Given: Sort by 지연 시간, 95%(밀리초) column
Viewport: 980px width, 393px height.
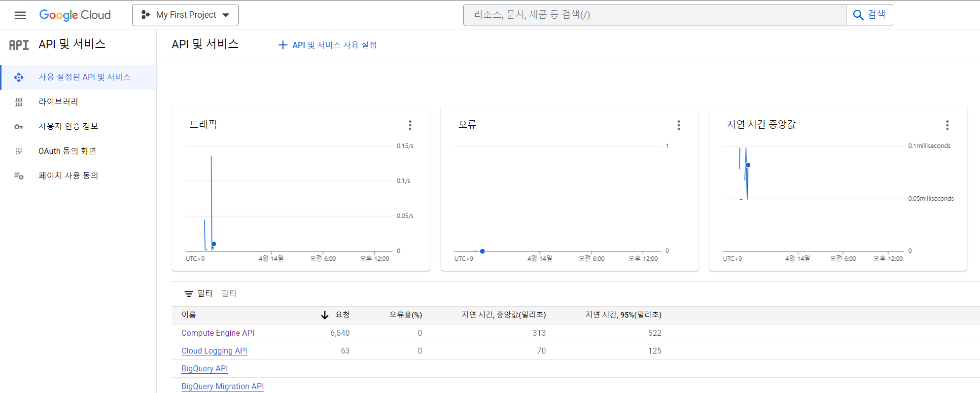Looking at the screenshot, I should click(x=624, y=315).
